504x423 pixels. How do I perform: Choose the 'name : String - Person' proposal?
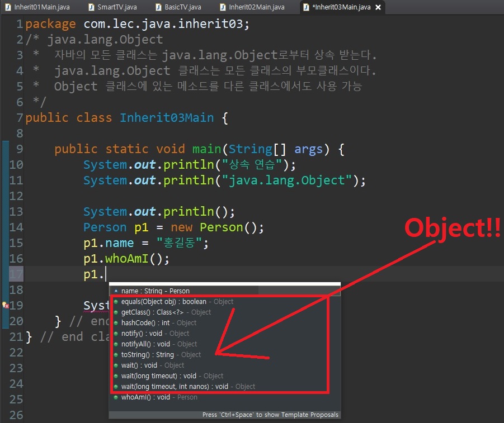point(225,291)
